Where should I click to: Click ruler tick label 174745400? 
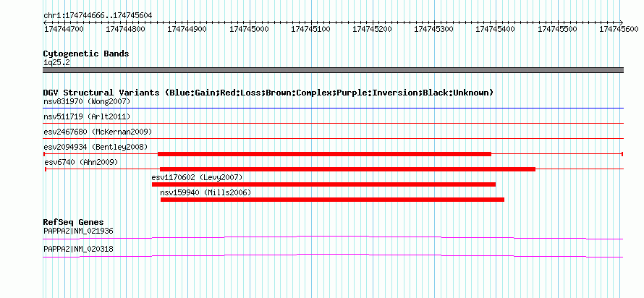point(496,29)
